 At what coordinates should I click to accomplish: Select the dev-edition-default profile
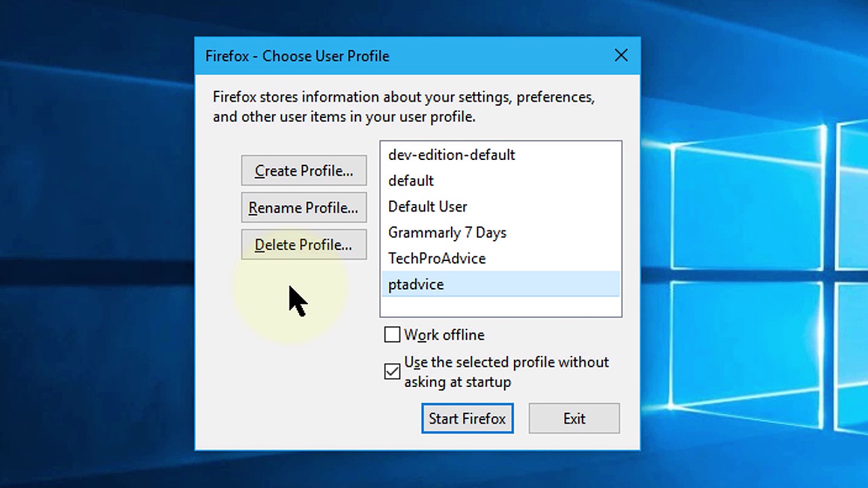click(x=500, y=155)
